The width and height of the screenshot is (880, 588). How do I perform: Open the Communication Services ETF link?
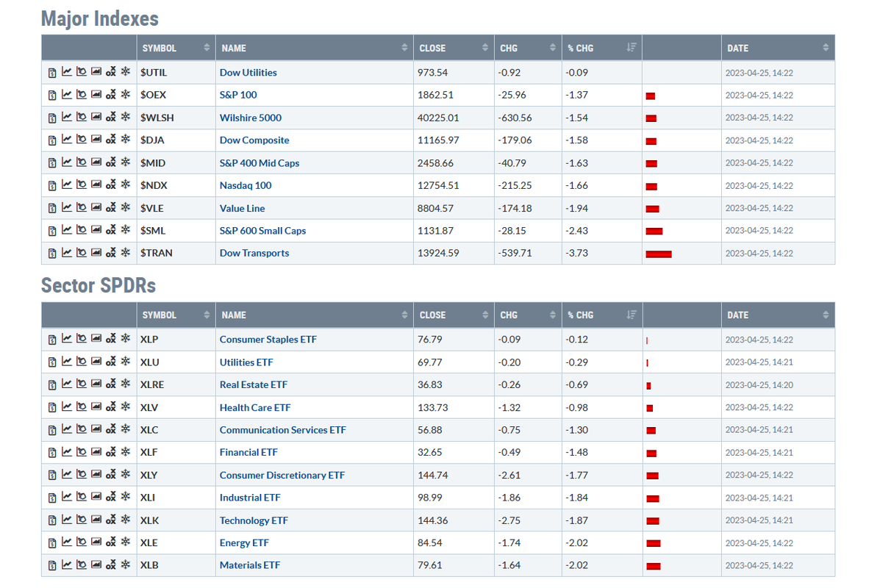point(283,430)
